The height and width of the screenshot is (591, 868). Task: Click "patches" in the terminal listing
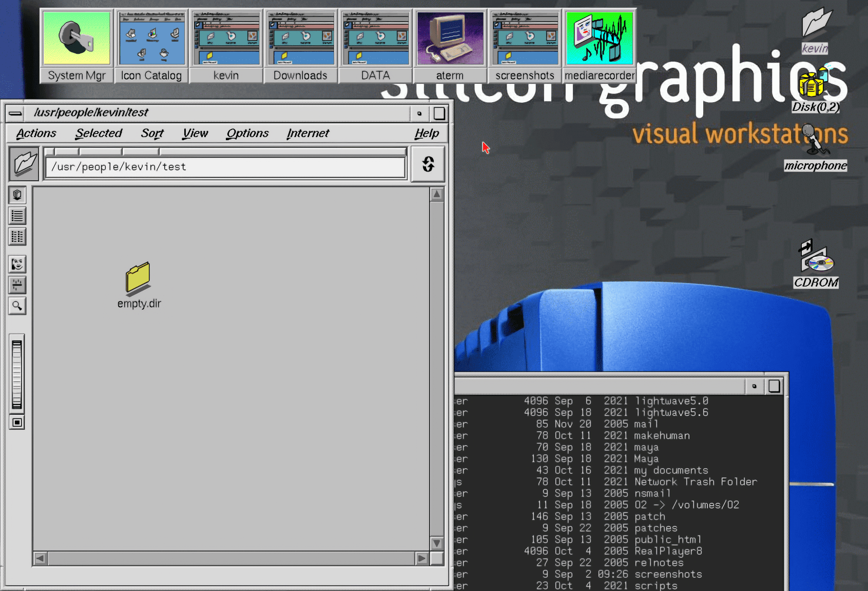click(x=656, y=528)
